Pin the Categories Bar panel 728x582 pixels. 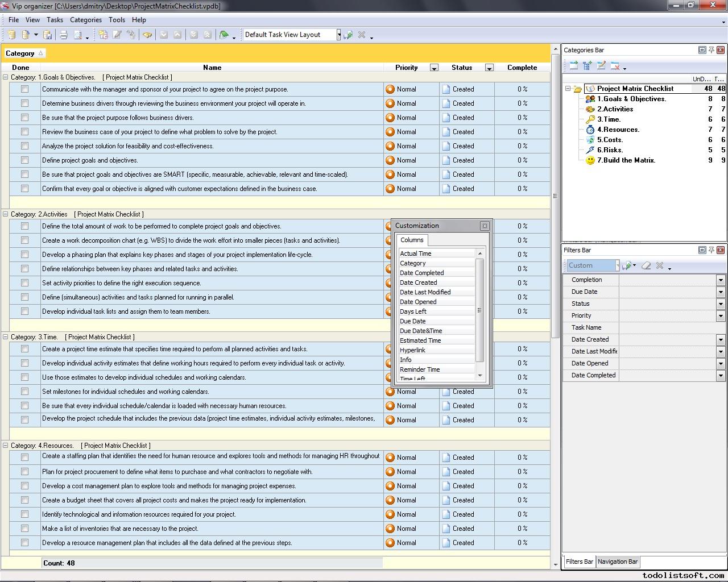(x=711, y=50)
